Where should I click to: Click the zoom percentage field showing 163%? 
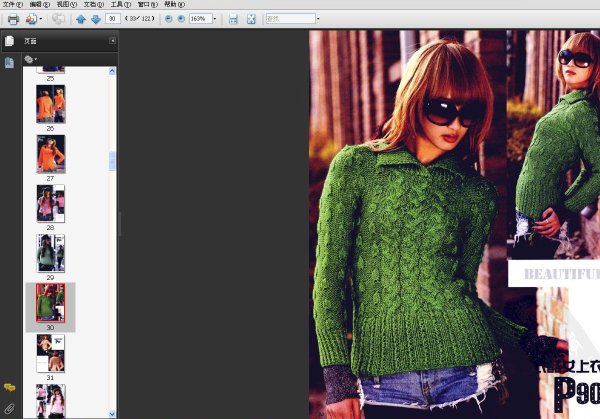(x=201, y=18)
